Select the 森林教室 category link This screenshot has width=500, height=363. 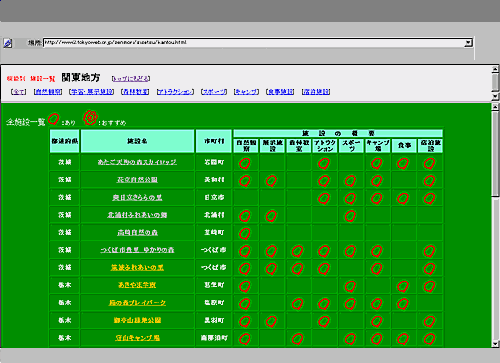(x=135, y=92)
